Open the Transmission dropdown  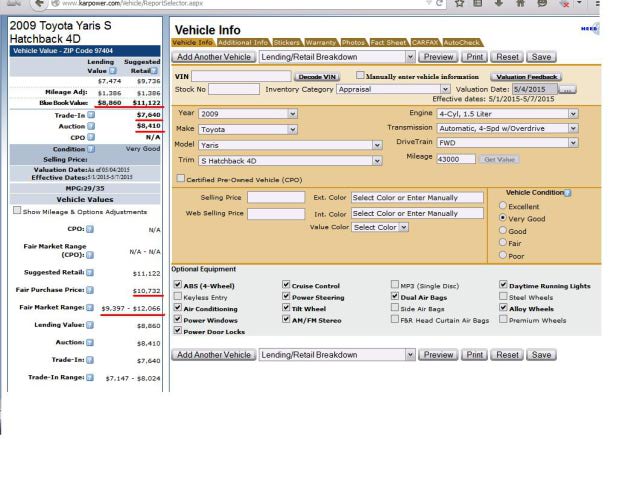(x=507, y=129)
